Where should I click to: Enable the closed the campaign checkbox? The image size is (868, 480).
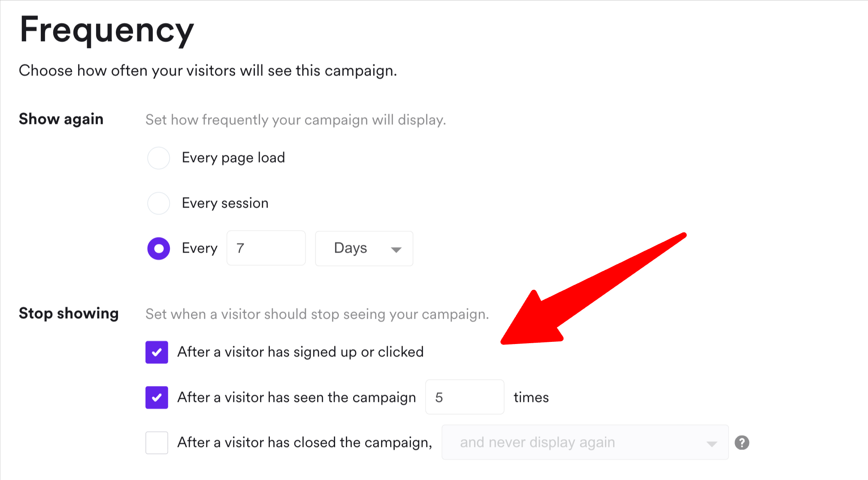pyautogui.click(x=157, y=442)
